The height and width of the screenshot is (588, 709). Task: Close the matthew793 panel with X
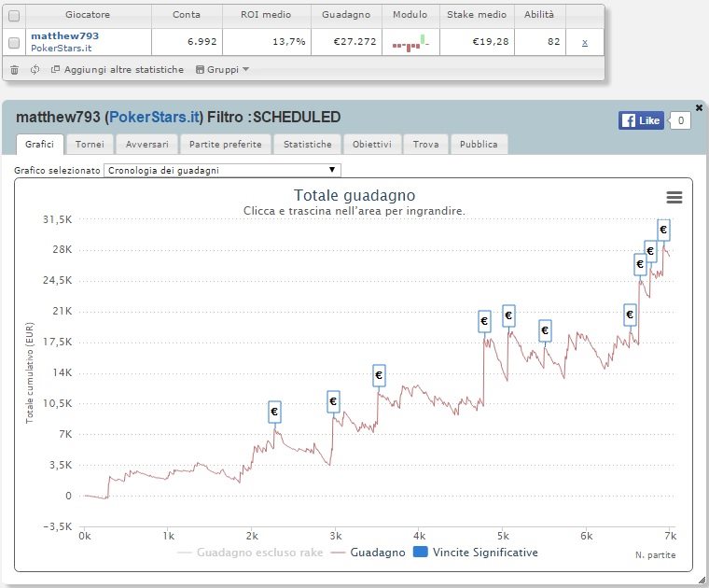pos(699,107)
